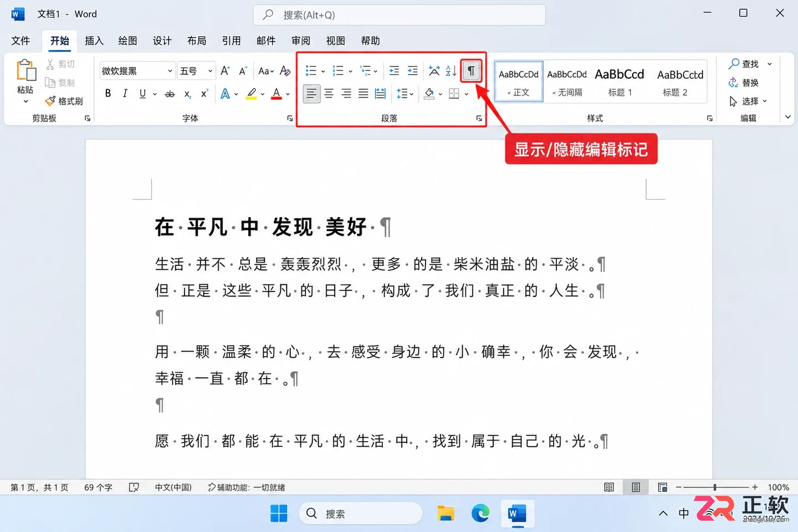Click the line spacing icon
Viewport: 798px width, 532px height.
402,94
